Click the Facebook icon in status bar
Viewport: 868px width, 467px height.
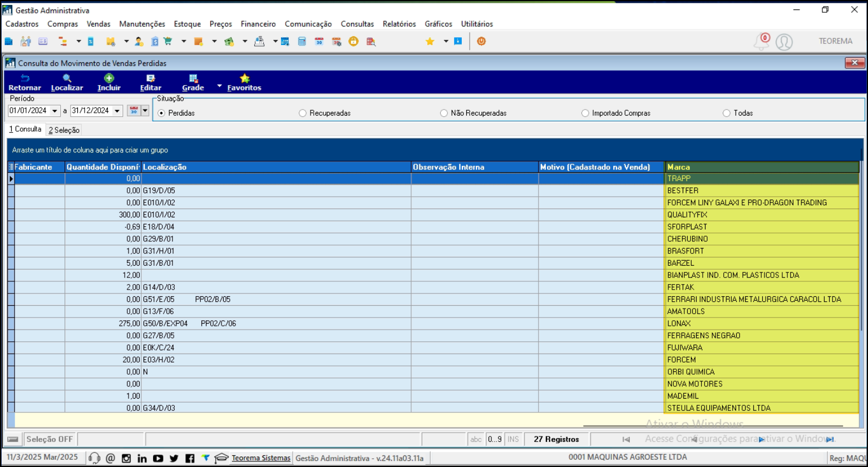pyautogui.click(x=190, y=458)
